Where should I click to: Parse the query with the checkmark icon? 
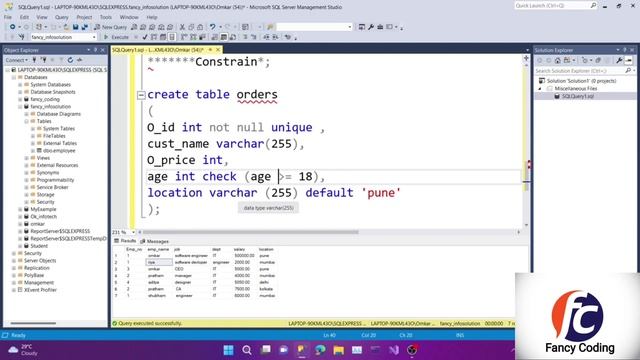coord(145,37)
